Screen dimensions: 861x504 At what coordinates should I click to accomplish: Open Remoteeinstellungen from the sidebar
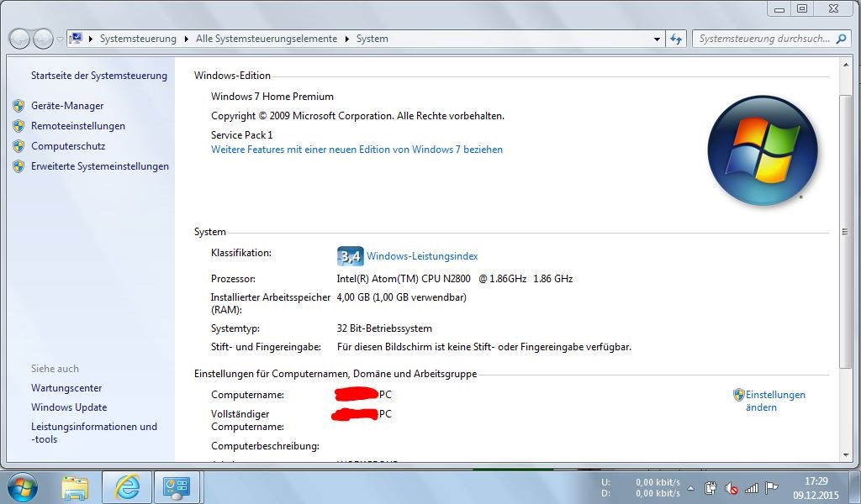pos(78,126)
